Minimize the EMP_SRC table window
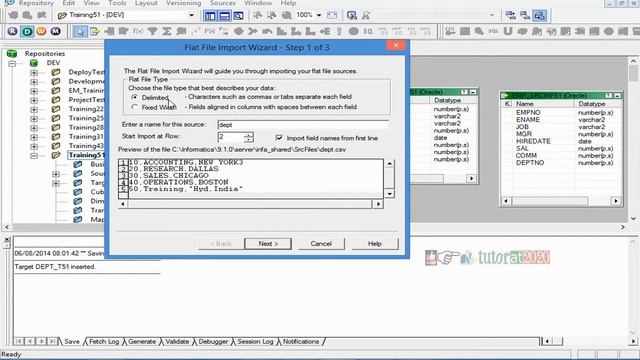Screen dimensions: 640x360 click(617, 96)
